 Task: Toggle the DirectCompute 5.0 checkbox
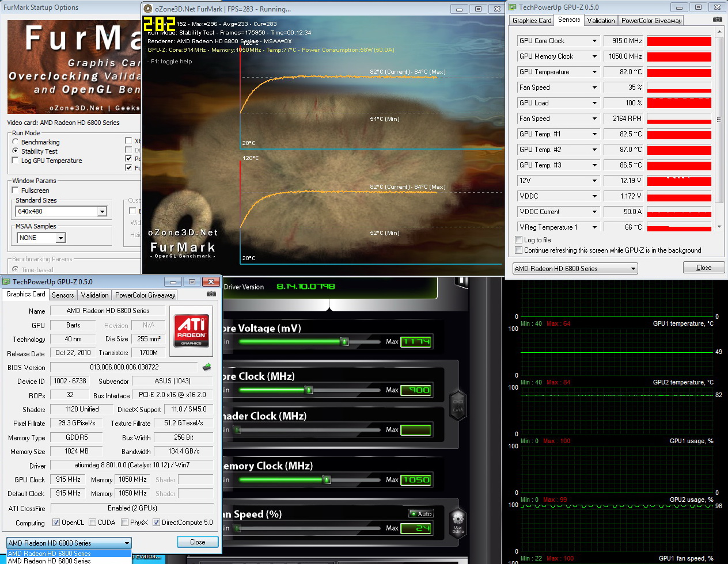pyautogui.click(x=156, y=523)
